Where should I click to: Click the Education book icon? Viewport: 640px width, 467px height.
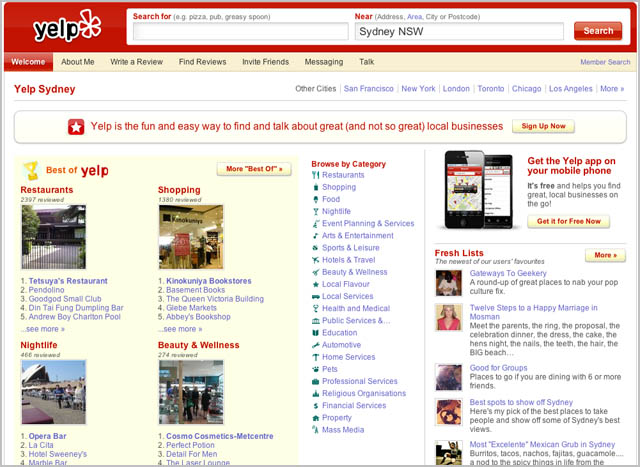click(x=316, y=333)
